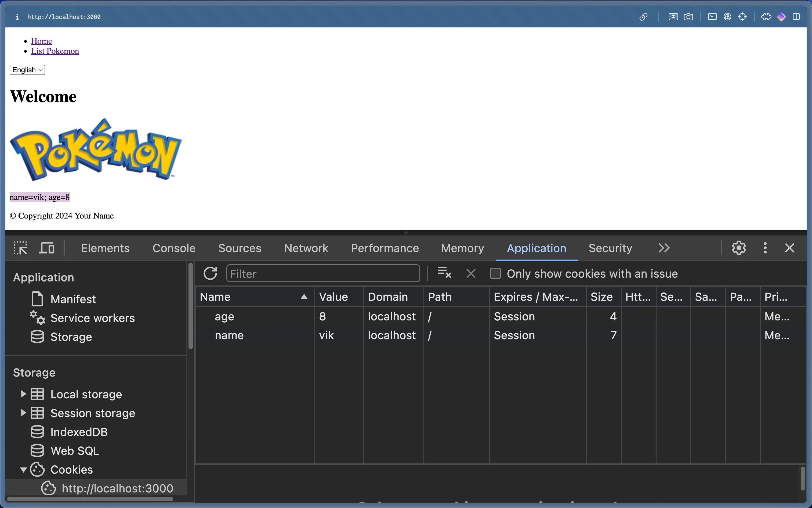Click the Web SQL database icon
The image size is (812, 508).
(37, 450)
